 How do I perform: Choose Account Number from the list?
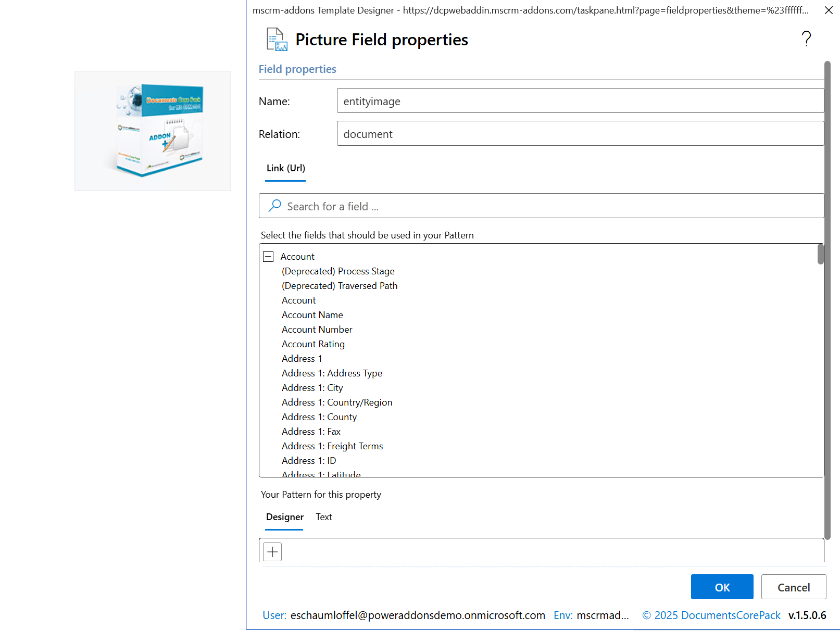(317, 330)
